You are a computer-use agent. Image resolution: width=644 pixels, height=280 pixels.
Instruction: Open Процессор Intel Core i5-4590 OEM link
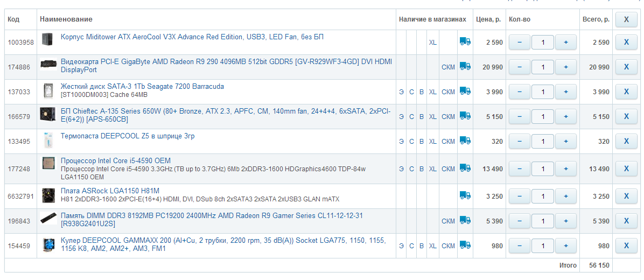[x=115, y=160]
